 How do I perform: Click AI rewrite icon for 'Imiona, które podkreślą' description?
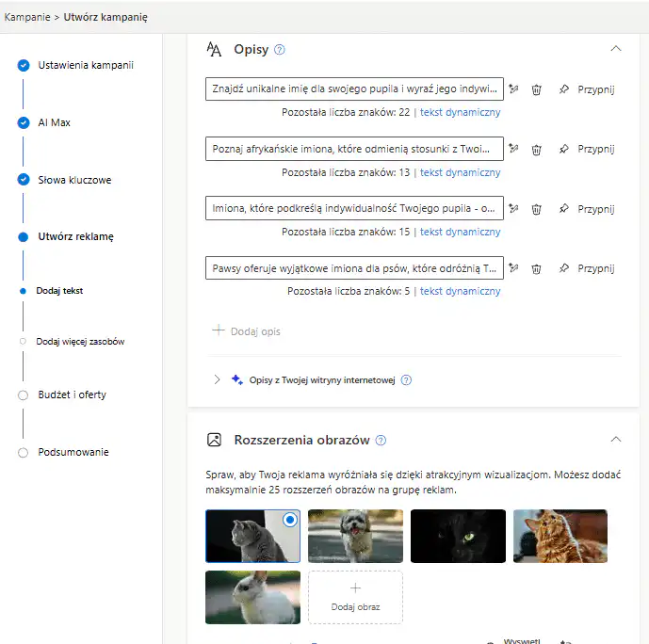pos(513,208)
